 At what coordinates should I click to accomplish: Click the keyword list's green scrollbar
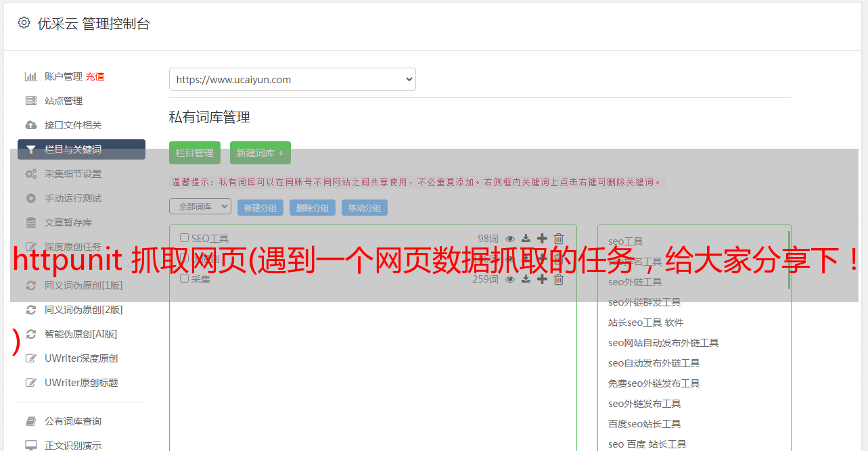tap(789, 260)
